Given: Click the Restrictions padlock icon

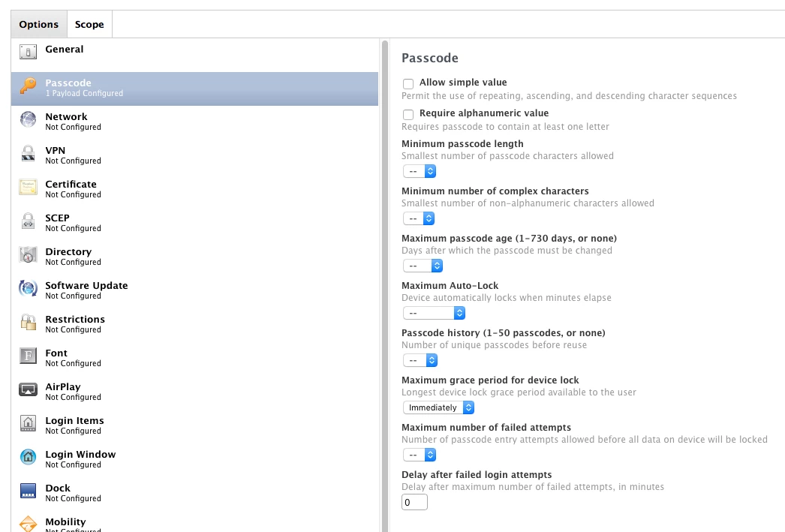Looking at the screenshot, I should pyautogui.click(x=28, y=323).
